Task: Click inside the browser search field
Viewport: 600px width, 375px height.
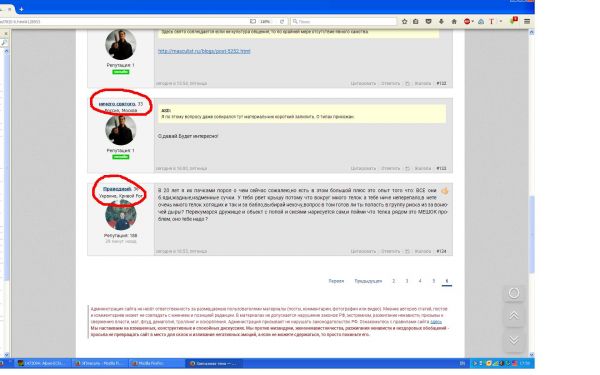Action: pos(343,21)
